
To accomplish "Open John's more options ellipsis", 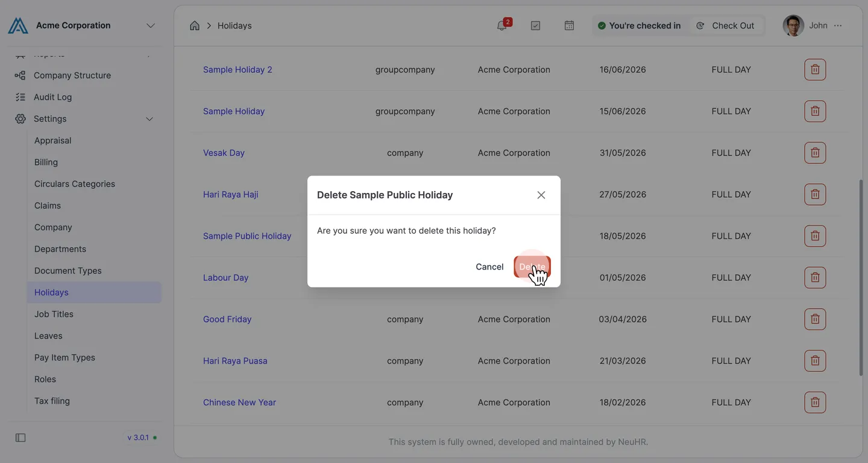I will point(838,25).
